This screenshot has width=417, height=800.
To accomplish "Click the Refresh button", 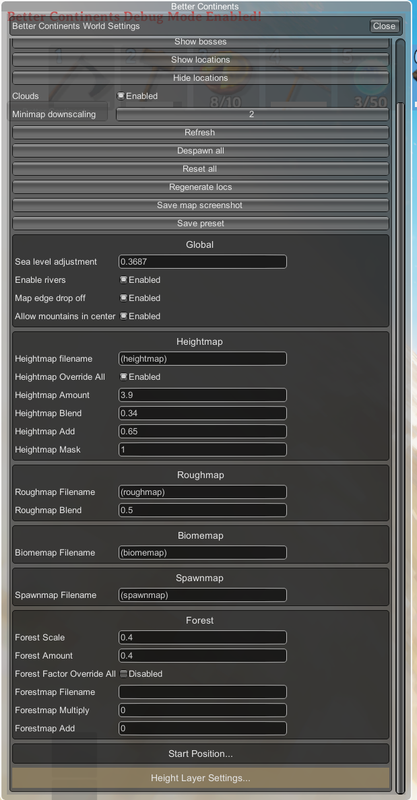I will (200, 133).
